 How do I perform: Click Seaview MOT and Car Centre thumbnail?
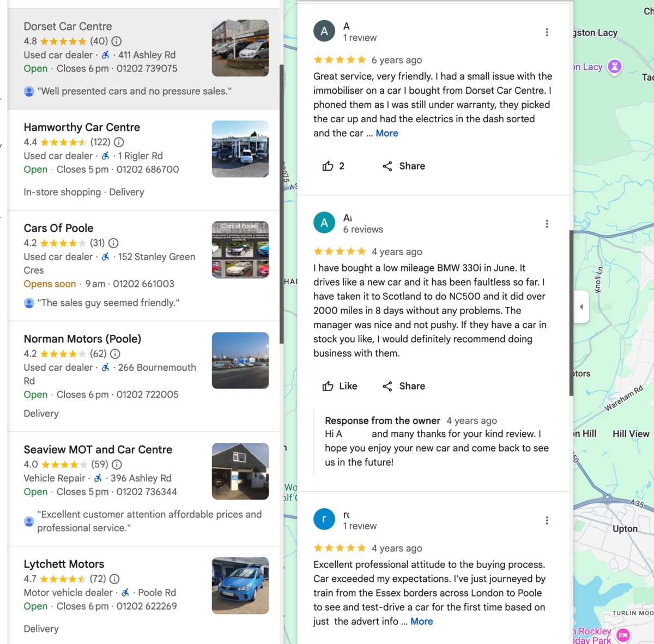[240, 471]
